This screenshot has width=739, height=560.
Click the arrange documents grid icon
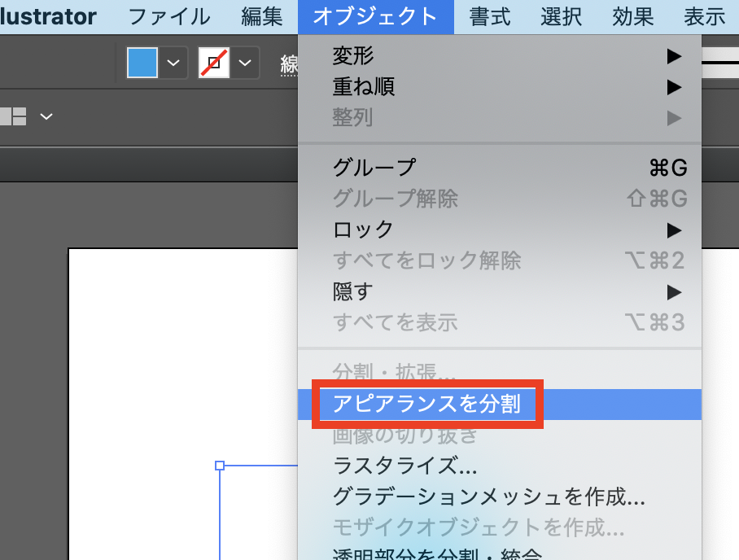[14, 116]
